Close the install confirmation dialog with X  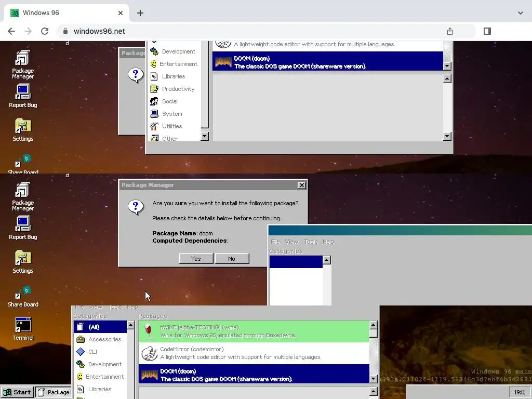click(301, 185)
